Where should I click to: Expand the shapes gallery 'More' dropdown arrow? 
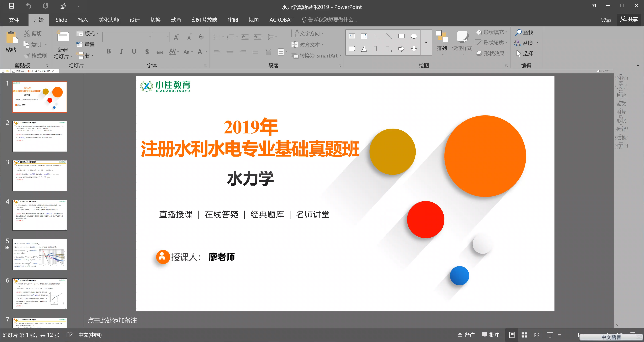[x=426, y=43]
